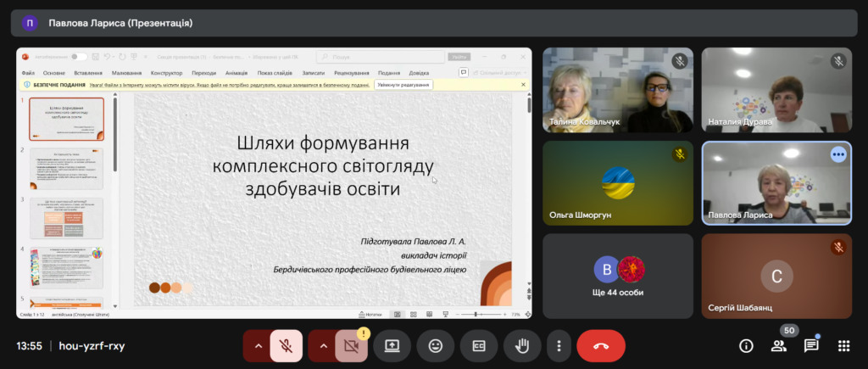Click the red leave call button
Image resolution: width=868 pixels, height=369 pixels.
(600, 346)
